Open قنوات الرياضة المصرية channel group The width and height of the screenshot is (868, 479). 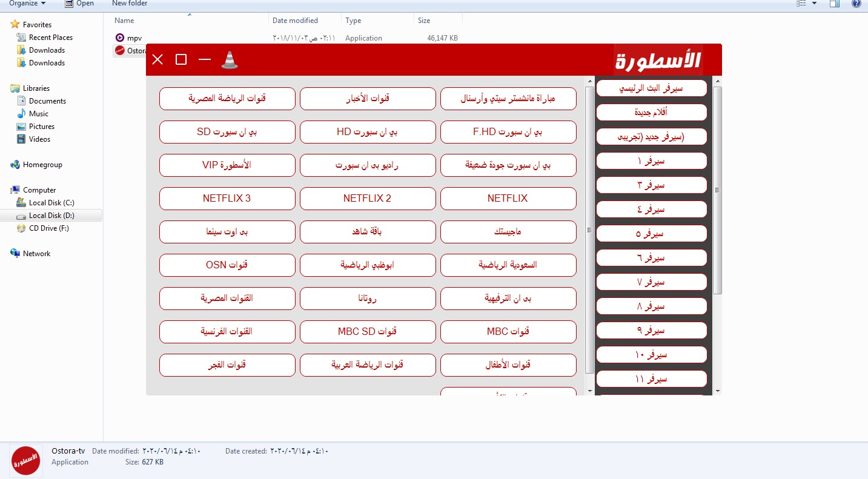click(227, 99)
